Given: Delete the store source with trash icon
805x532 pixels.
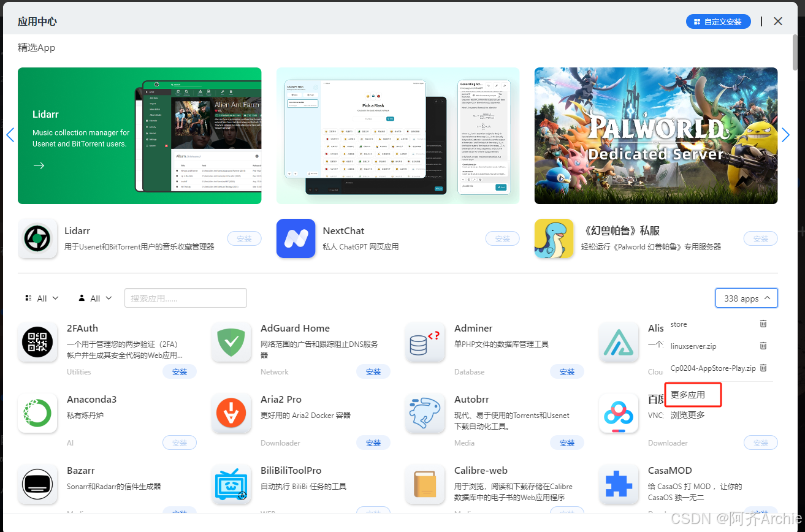Looking at the screenshot, I should [763, 324].
